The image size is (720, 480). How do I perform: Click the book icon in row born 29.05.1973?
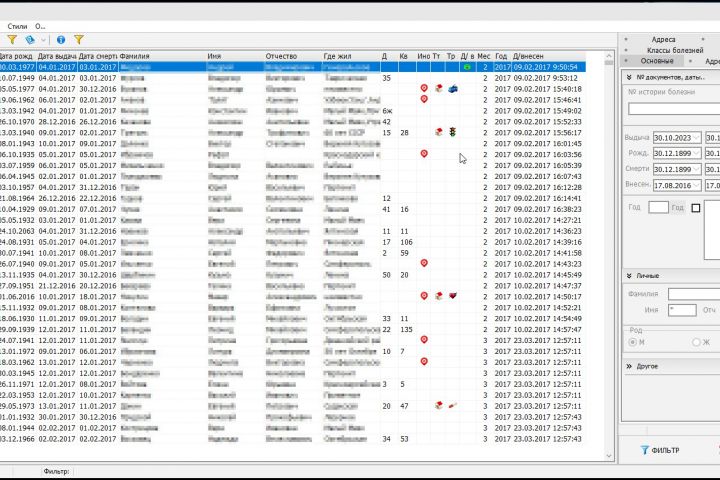439,406
